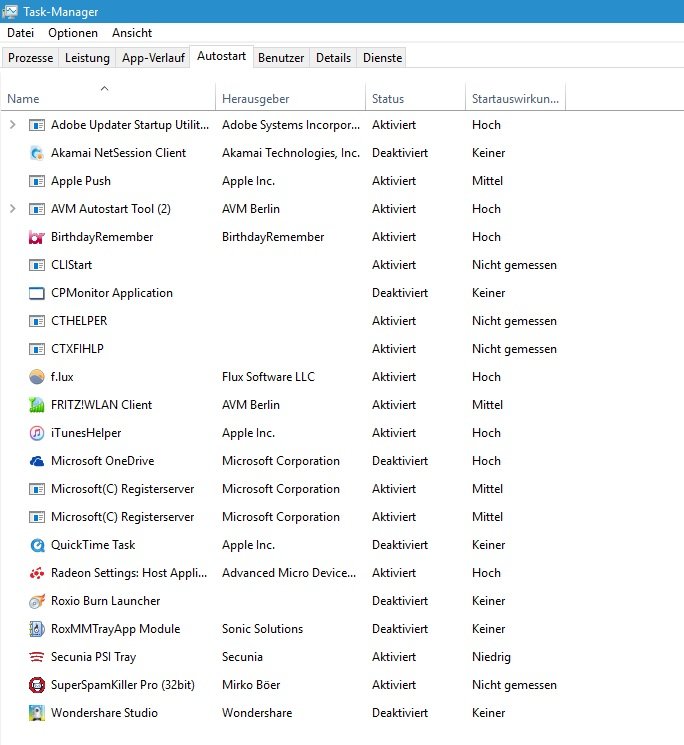Open the Optionen menu

click(73, 33)
